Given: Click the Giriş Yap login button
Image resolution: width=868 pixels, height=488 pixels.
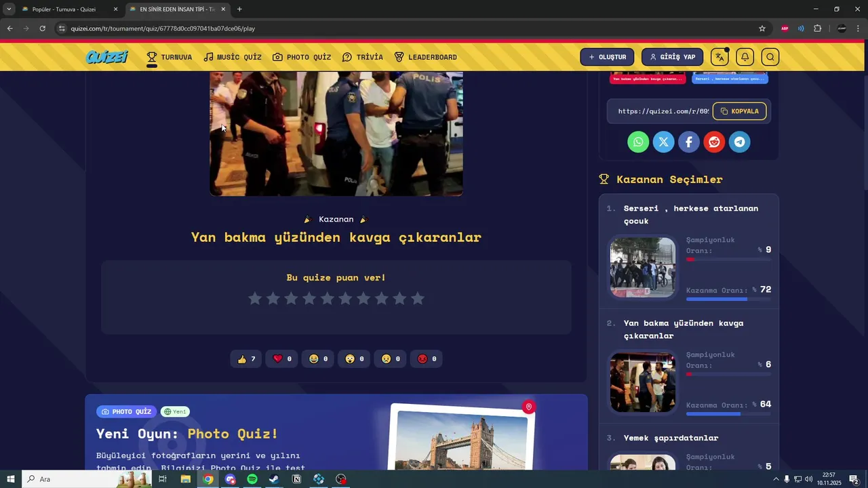Looking at the screenshot, I should 672,57.
